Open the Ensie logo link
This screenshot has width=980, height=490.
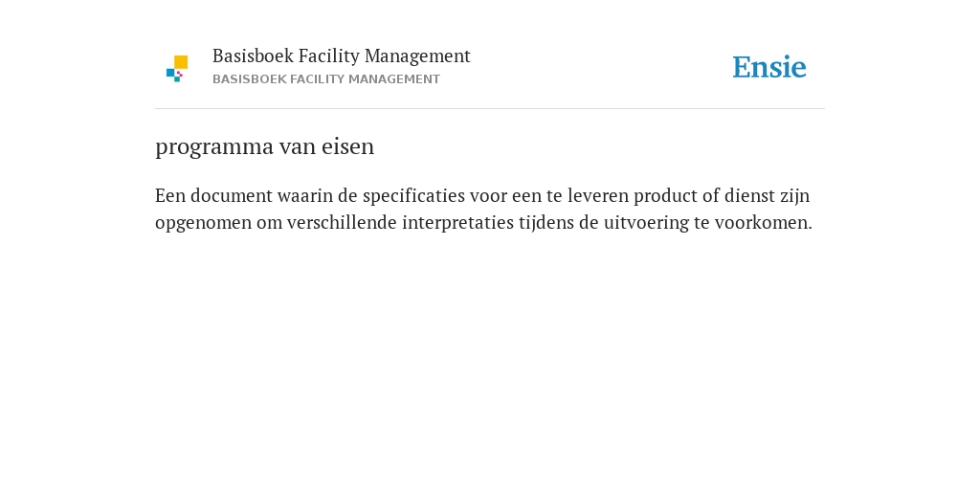769,67
